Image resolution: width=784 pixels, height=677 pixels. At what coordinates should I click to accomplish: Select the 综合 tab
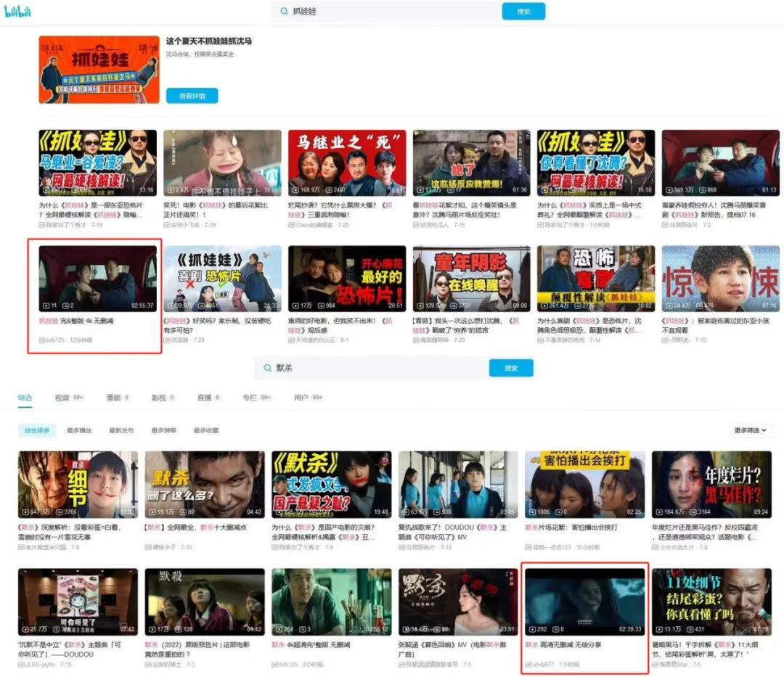coord(25,398)
